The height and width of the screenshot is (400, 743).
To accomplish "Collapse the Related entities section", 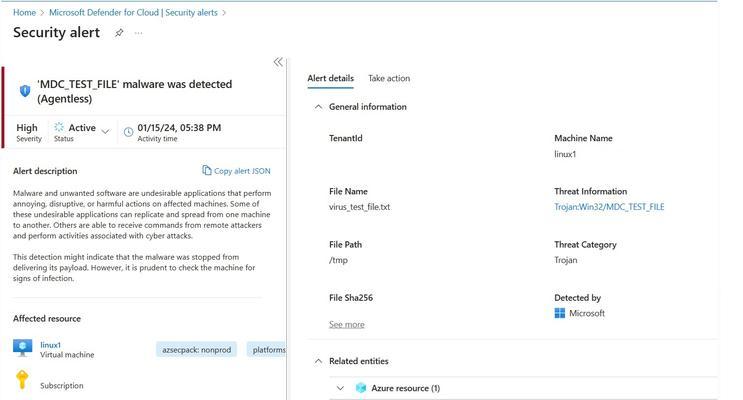I will coord(318,362).
